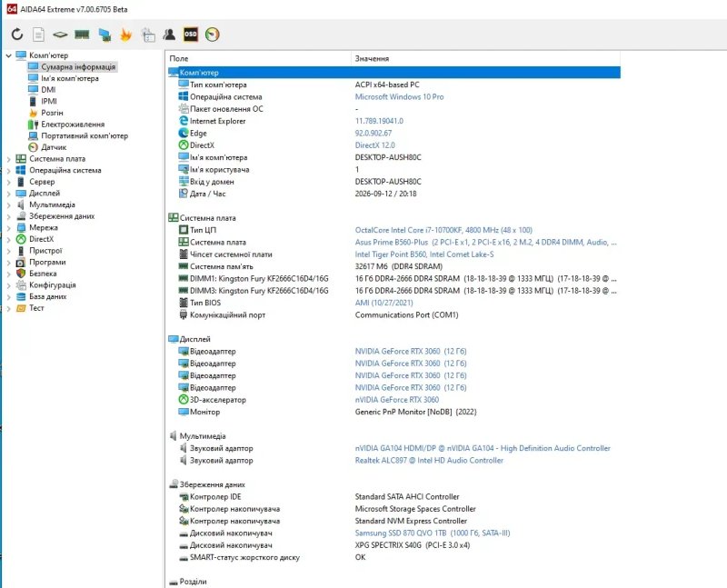
Task: Open the IPMI tree item
Action: pos(49,101)
